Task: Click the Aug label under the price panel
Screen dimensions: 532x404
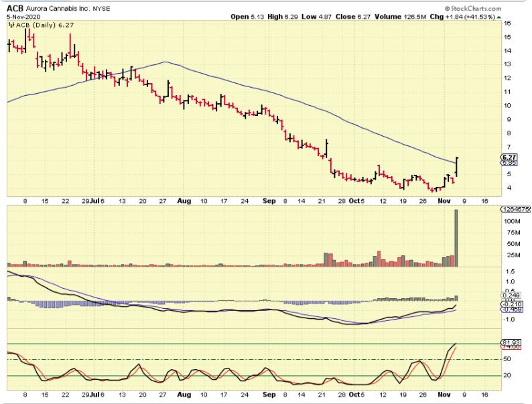Action: [x=184, y=201]
